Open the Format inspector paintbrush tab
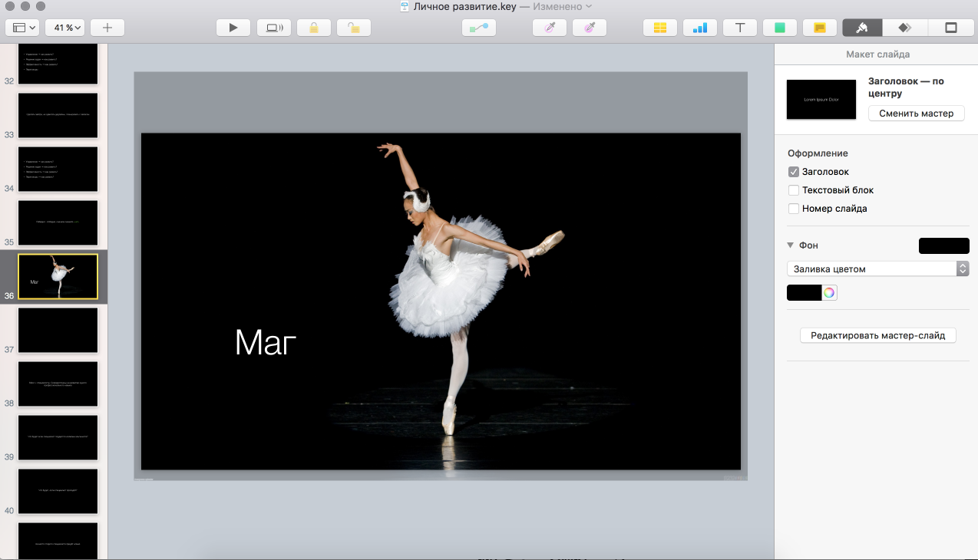Viewport: 978px width, 560px height. point(862,28)
